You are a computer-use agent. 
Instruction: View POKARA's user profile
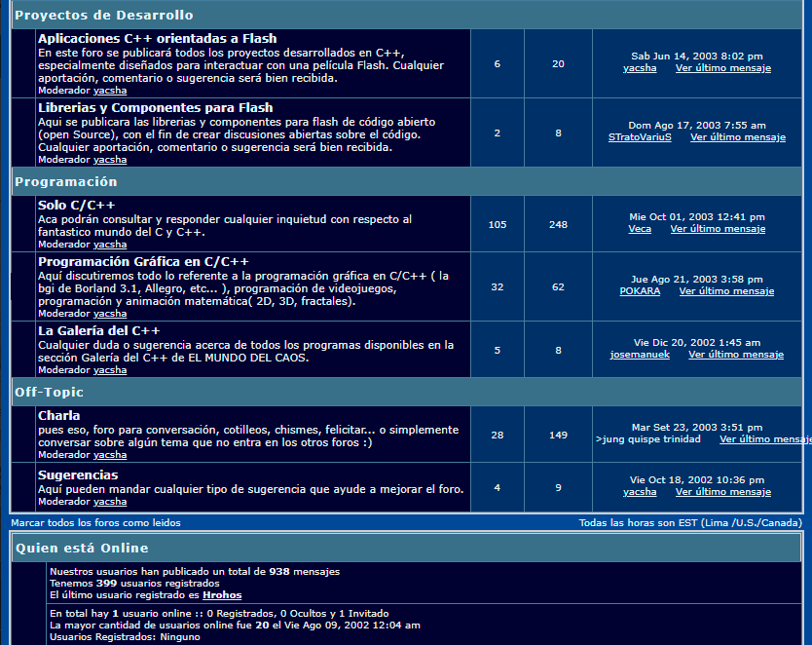(640, 291)
